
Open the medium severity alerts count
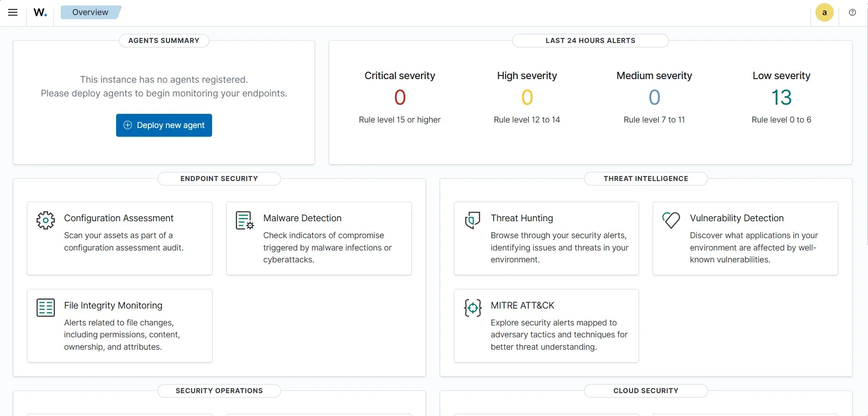[x=654, y=97]
